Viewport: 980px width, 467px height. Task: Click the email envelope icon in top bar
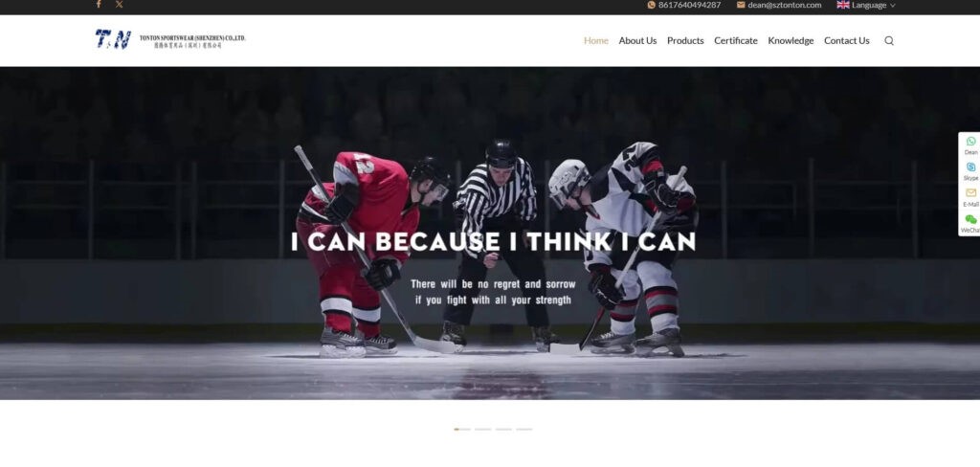(741, 5)
